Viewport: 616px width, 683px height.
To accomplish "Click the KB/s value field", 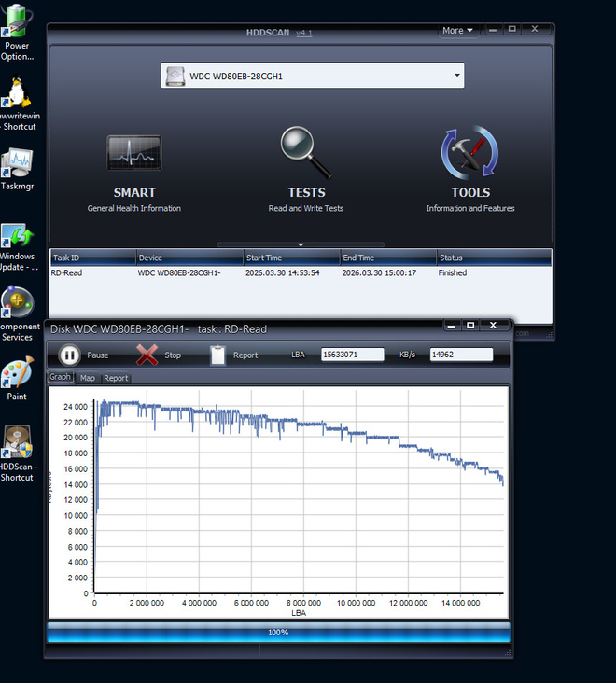I will click(x=461, y=355).
